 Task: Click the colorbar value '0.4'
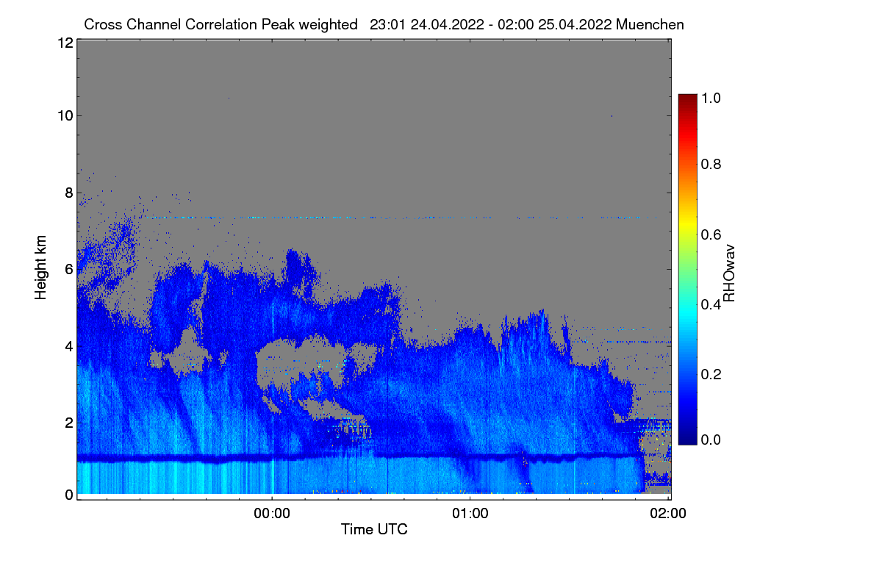710,304
